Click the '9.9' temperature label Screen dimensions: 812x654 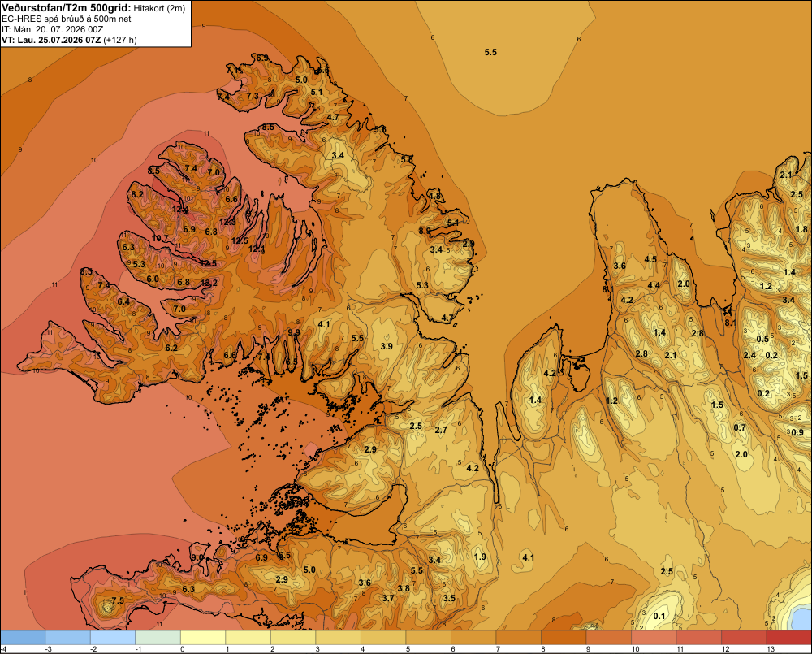[x=294, y=332]
